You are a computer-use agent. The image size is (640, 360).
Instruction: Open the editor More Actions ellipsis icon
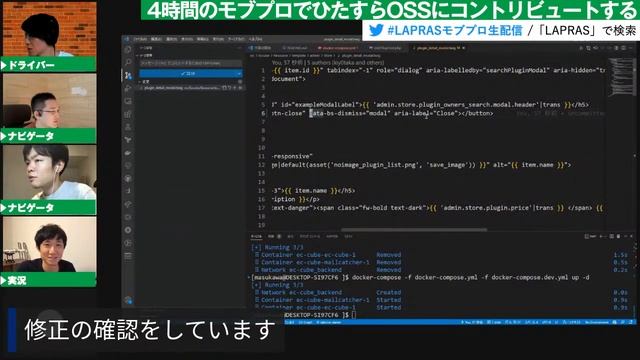click(x=631, y=48)
